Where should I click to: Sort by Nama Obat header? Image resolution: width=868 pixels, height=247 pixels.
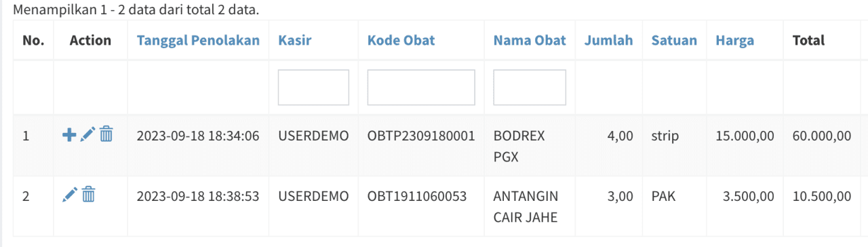pos(530,40)
